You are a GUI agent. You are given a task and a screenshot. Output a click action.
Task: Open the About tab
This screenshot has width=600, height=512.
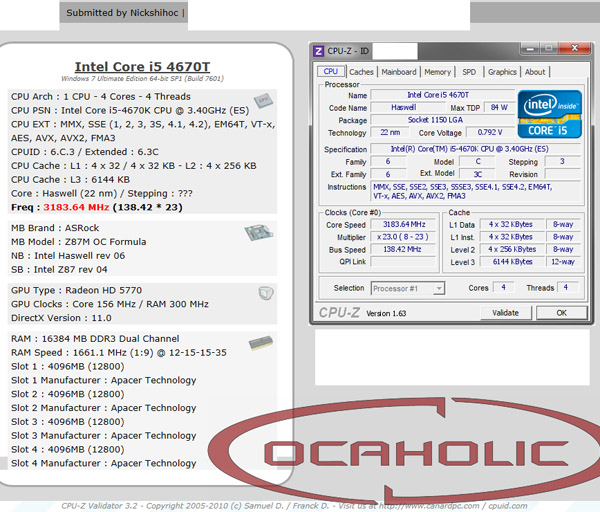pos(535,72)
